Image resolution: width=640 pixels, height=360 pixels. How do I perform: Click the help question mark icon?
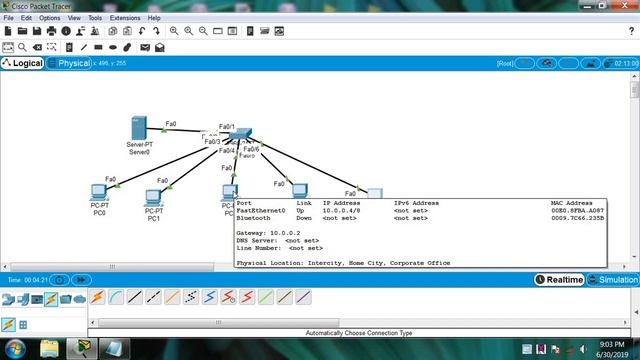click(x=631, y=31)
